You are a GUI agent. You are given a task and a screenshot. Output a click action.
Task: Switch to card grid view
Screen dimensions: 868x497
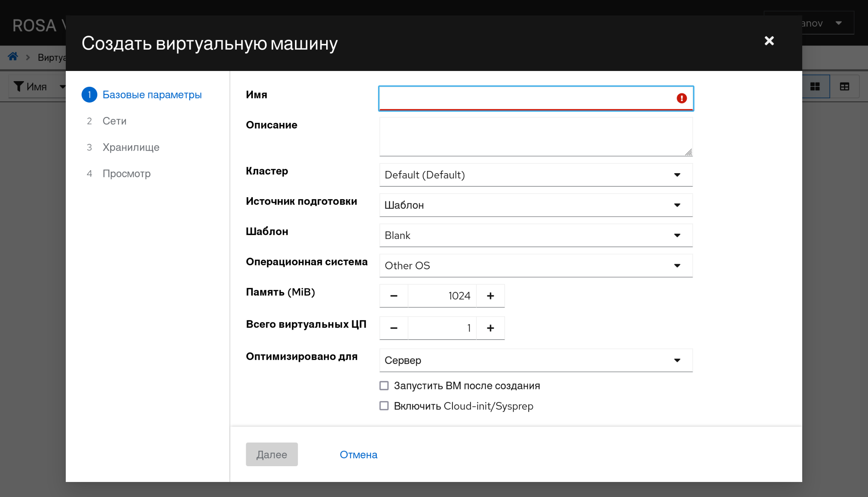click(815, 87)
